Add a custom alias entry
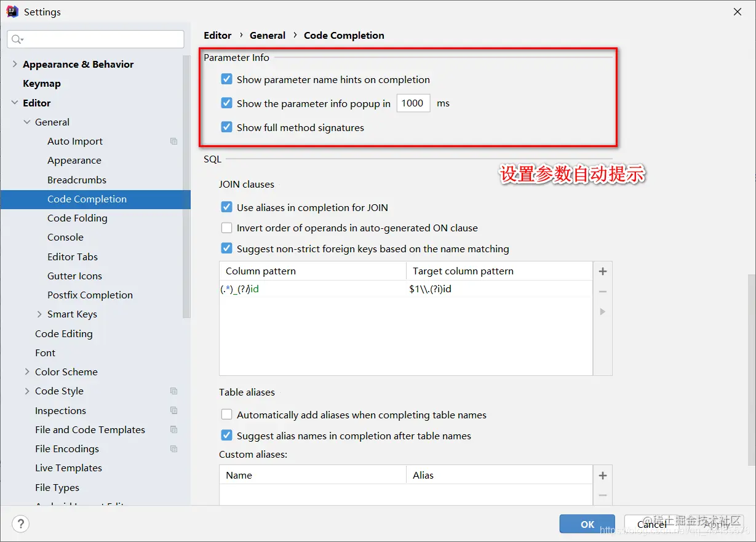Viewport: 756px width, 542px height. pyautogui.click(x=603, y=476)
